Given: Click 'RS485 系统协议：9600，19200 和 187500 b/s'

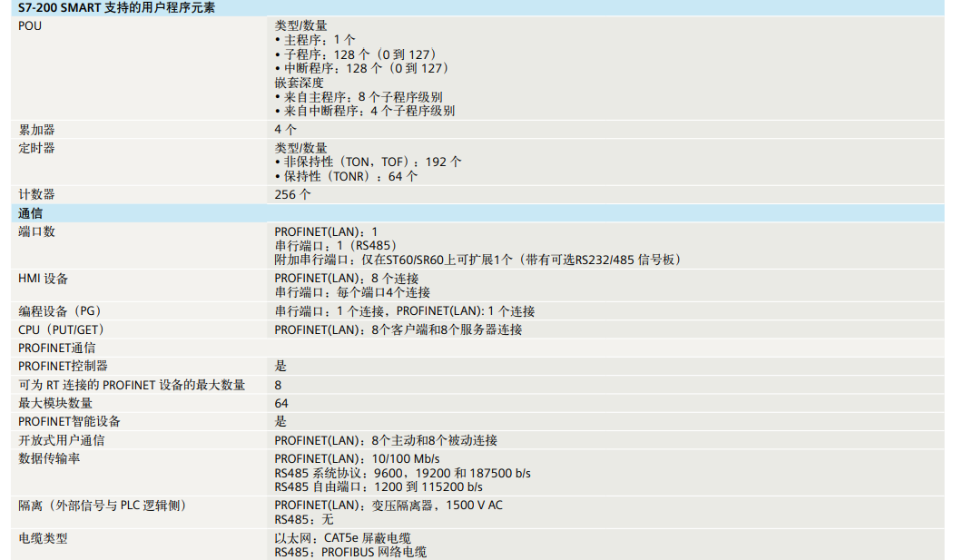Looking at the screenshot, I should [403, 473].
